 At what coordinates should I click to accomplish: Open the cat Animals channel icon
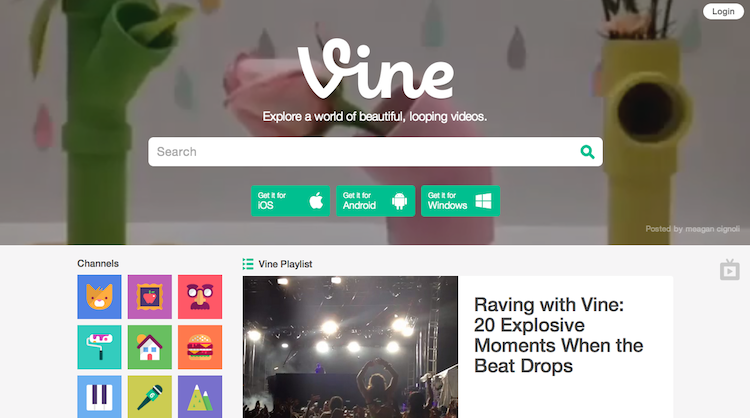tap(99, 297)
